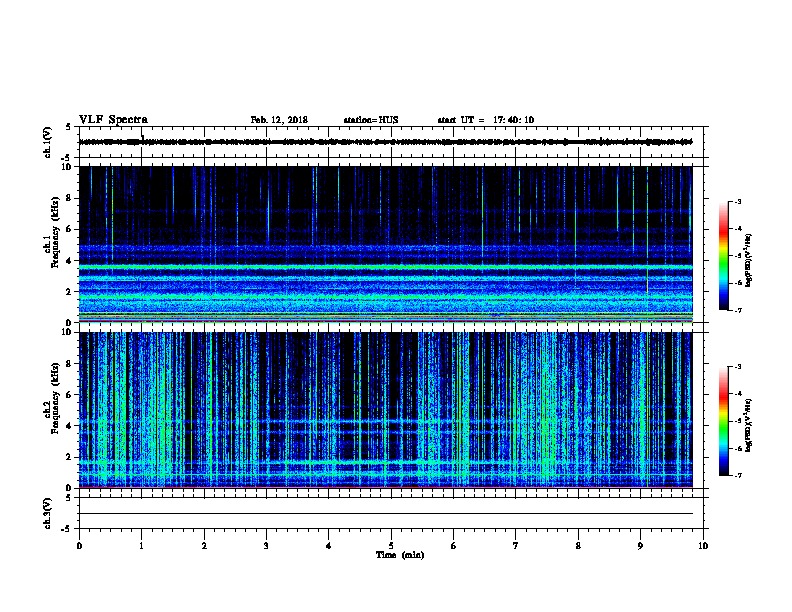Image resolution: width=792 pixels, height=612 pixels.
Task: Click the "6" tick on ch.2 frequency axis
Action: coord(70,395)
